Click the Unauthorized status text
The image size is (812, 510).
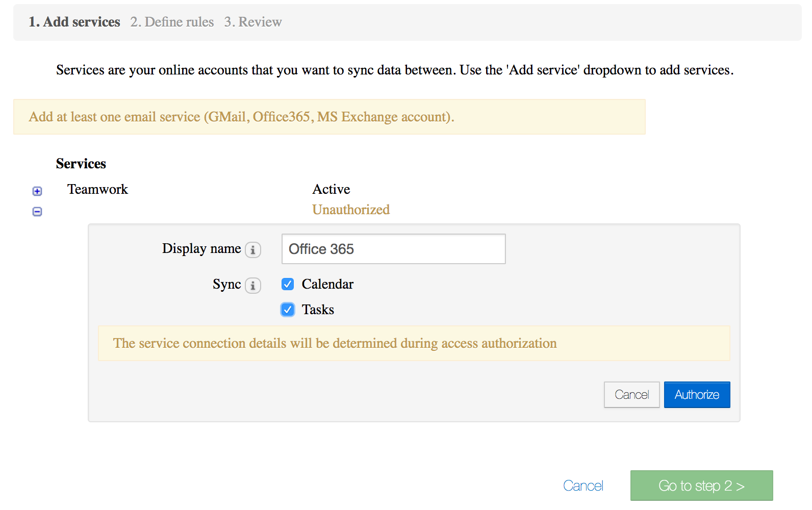[x=351, y=210]
